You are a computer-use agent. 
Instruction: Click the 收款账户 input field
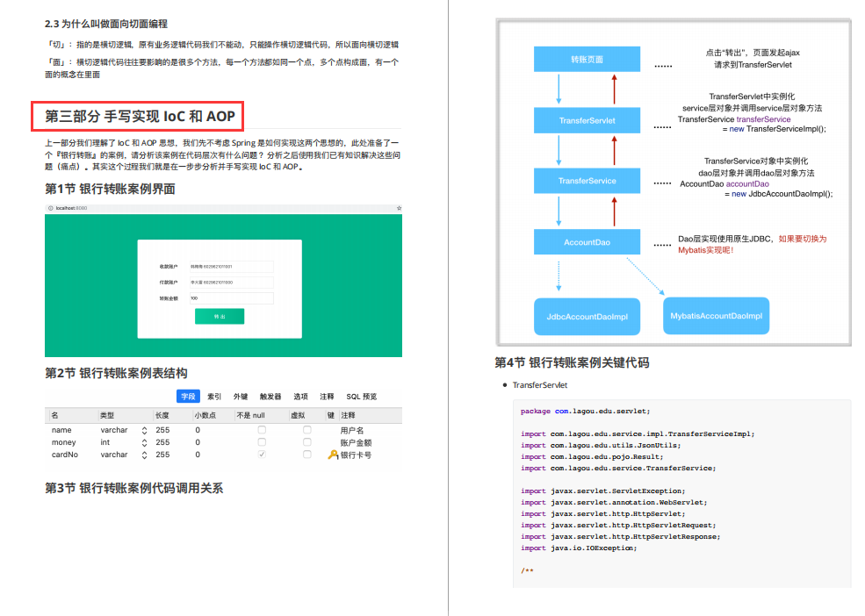click(x=231, y=267)
